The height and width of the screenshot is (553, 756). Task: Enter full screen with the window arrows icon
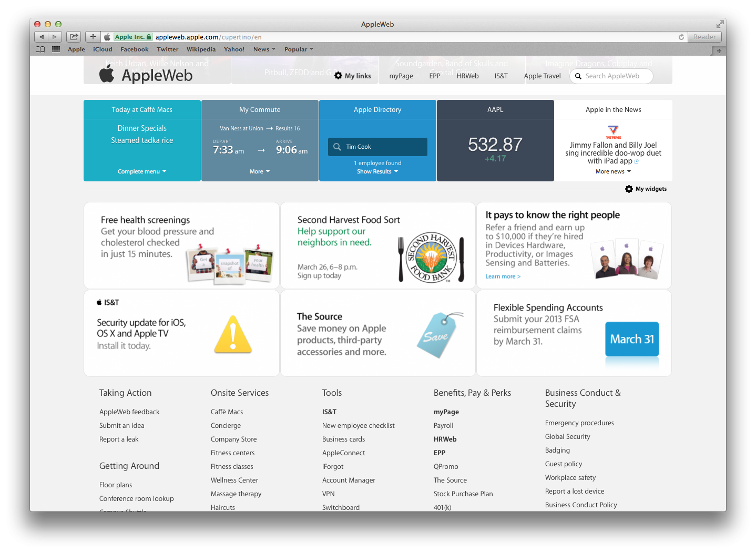click(719, 24)
